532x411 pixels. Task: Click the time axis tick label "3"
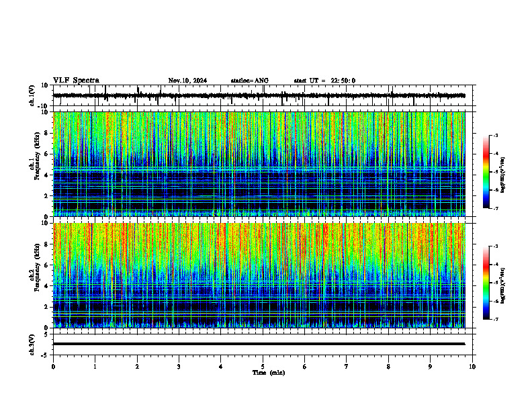179,367
